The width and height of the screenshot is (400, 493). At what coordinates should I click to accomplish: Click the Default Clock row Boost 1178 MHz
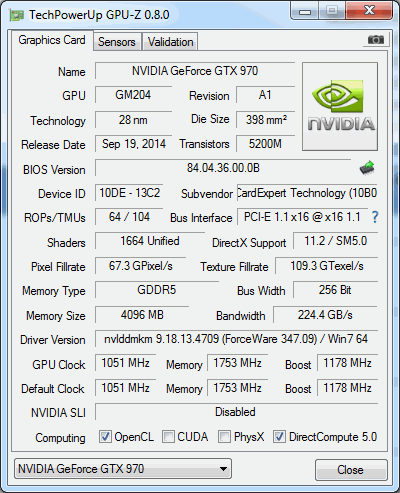[x=348, y=388]
